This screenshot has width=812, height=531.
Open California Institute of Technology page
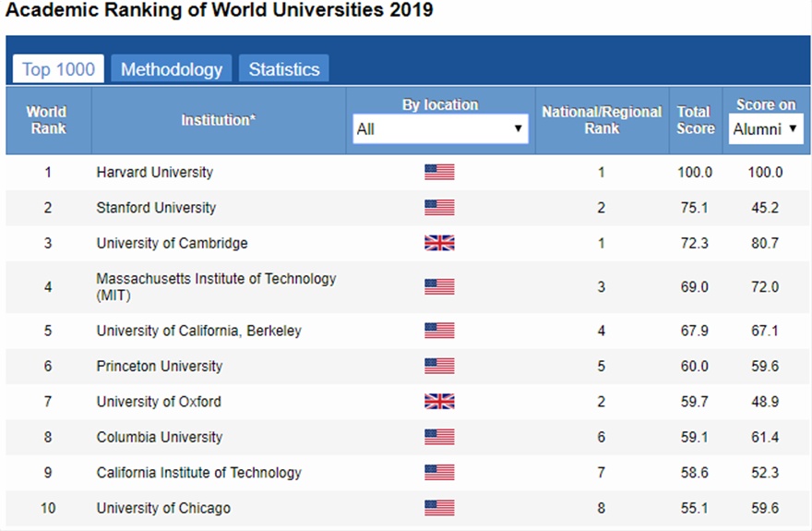tap(198, 473)
